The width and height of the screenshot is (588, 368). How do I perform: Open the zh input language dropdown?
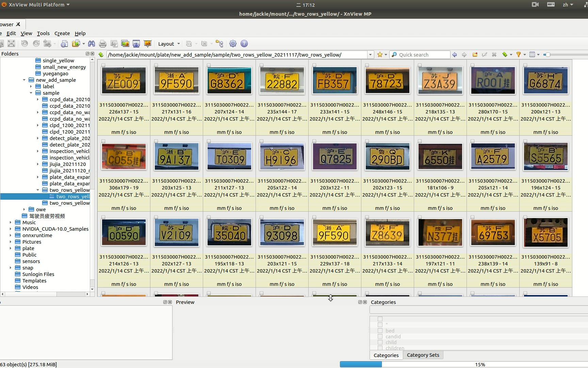point(568,5)
